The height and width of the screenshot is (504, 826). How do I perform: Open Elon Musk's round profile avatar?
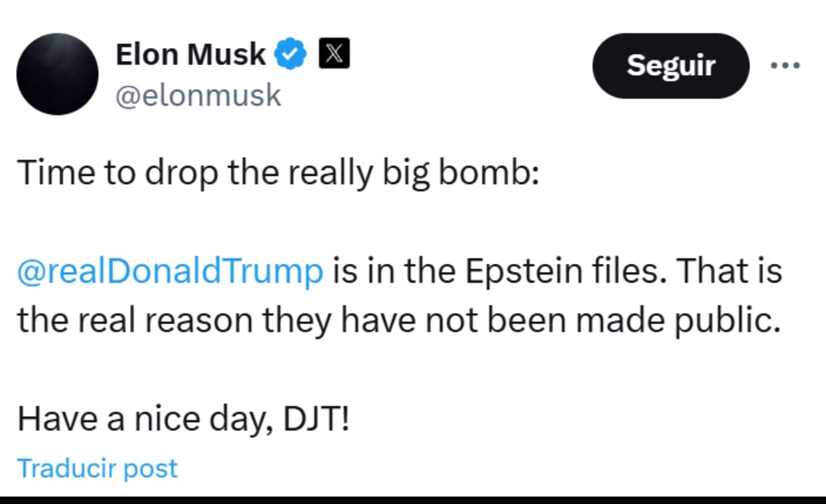pyautogui.click(x=58, y=74)
